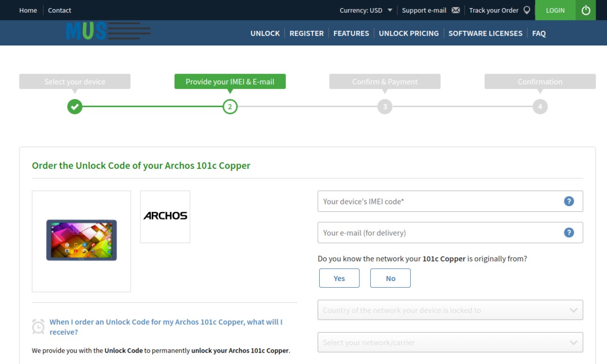This screenshot has height=364, width=607.
Task: Click the help icon in e-mail field
Action: [x=569, y=232]
